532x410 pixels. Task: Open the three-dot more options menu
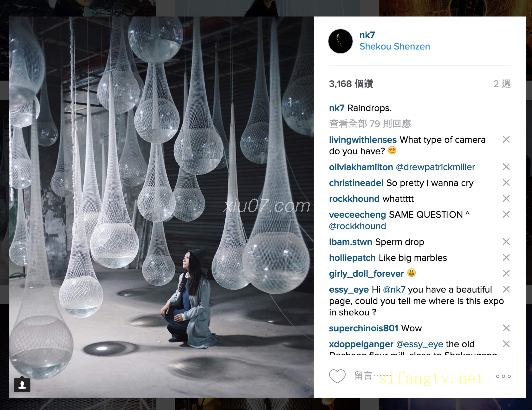503,376
